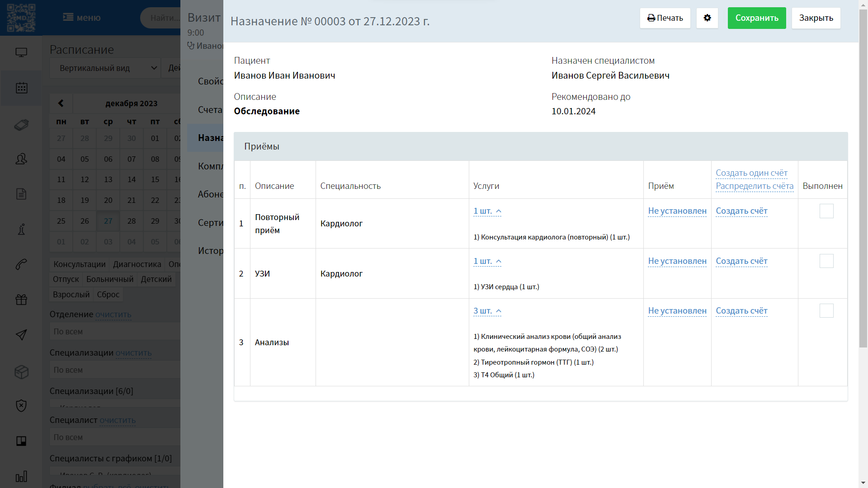Screen dimensions: 868x488
Task: Open the paper plane messaging sidebar icon
Action: pos(21,335)
